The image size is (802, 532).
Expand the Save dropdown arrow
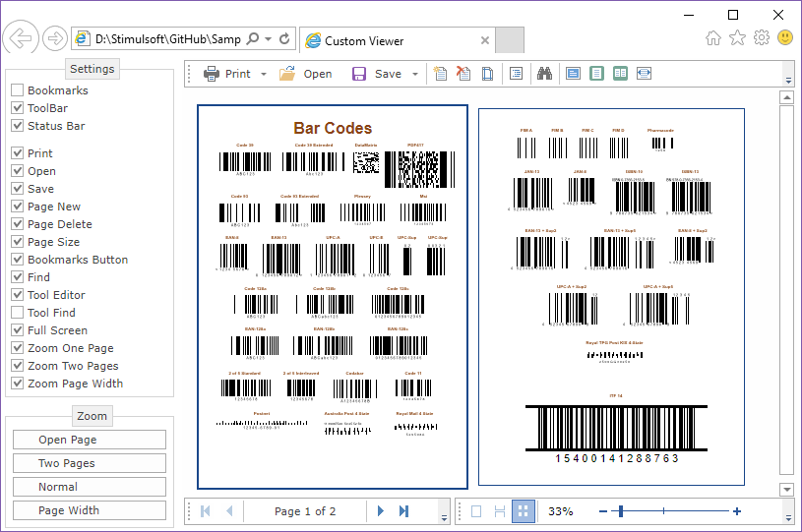tap(415, 74)
